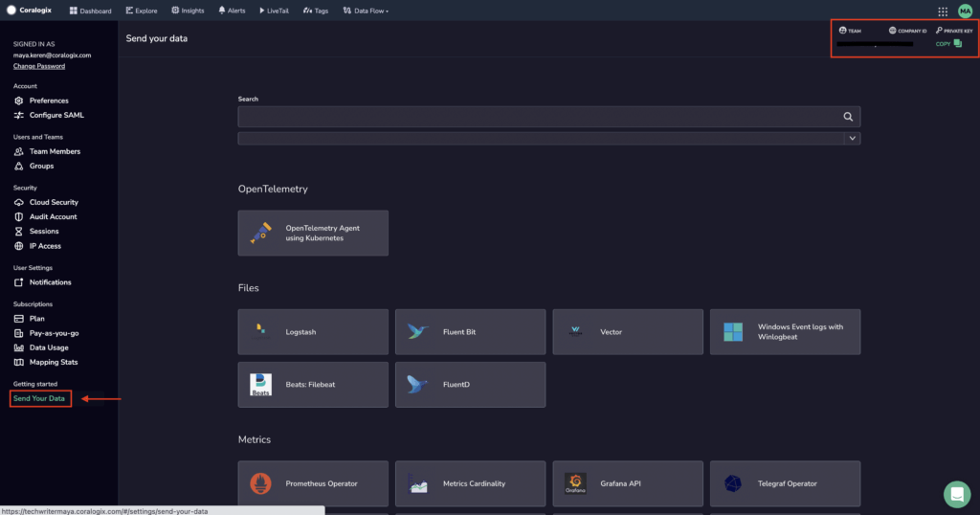Click the Change Password link
The height and width of the screenshot is (515, 980).
click(38, 66)
